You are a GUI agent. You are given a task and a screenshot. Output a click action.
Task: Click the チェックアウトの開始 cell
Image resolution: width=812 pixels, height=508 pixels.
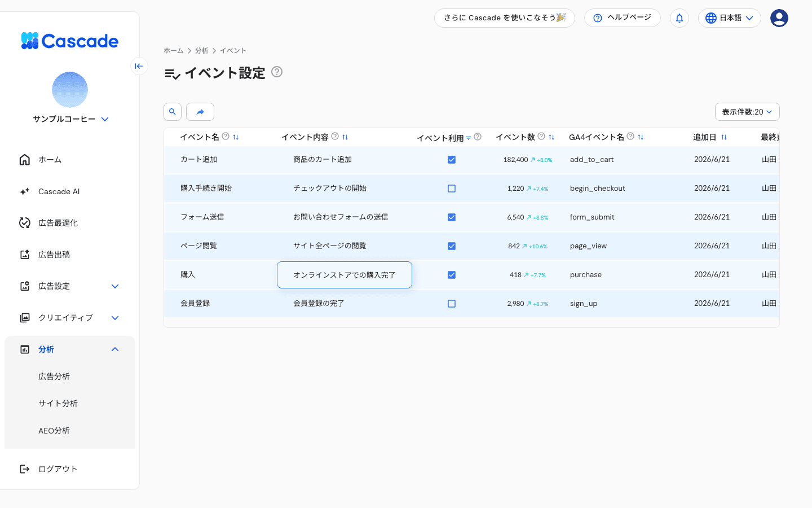330,189
